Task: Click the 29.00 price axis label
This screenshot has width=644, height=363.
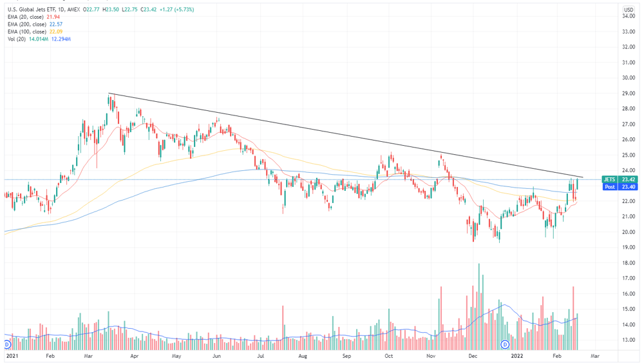Action: 629,93
